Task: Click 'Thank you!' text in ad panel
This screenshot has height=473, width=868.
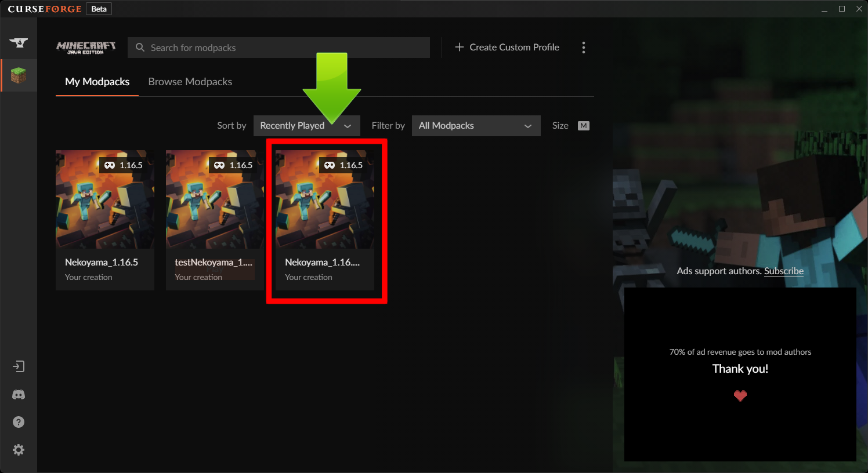Action: (x=740, y=369)
